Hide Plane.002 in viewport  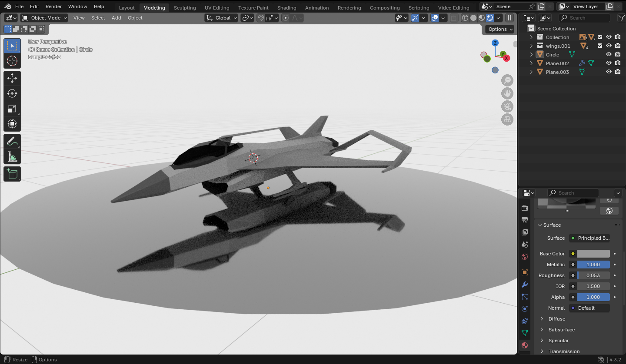609,63
